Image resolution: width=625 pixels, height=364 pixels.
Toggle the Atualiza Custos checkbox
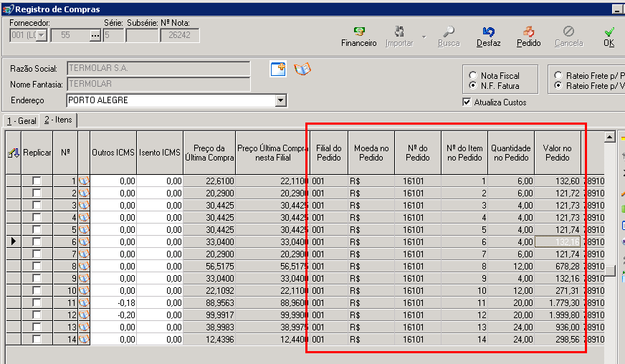[467, 102]
